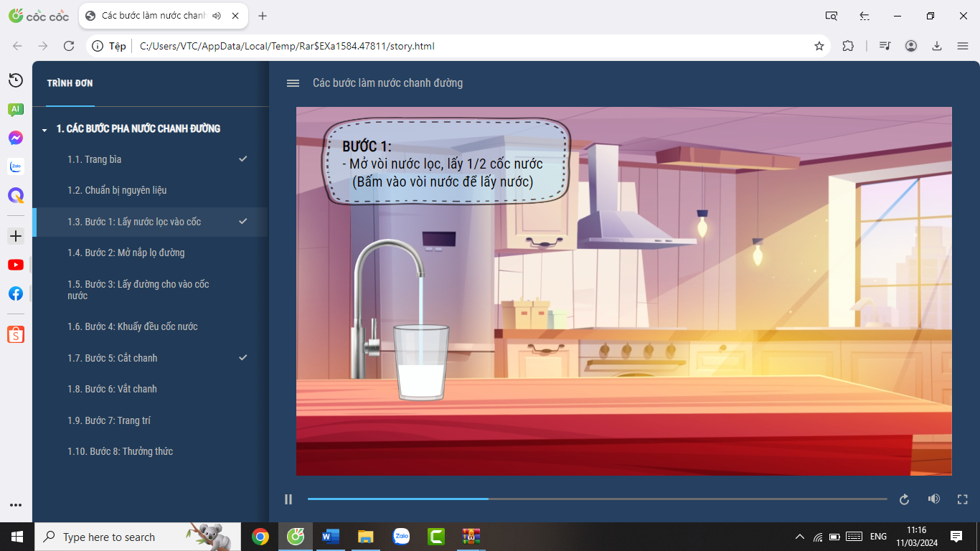980x551 pixels.
Task: Click the AI assistant sidebar icon
Action: pos(16,109)
